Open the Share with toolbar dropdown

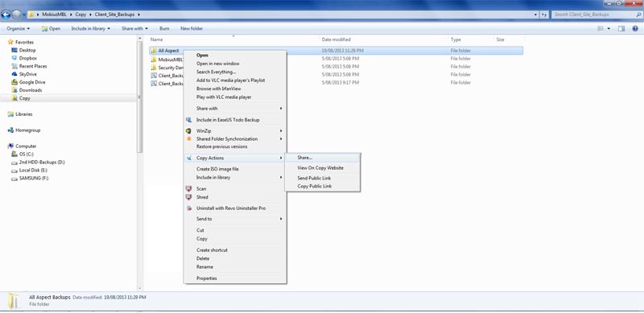(x=134, y=29)
